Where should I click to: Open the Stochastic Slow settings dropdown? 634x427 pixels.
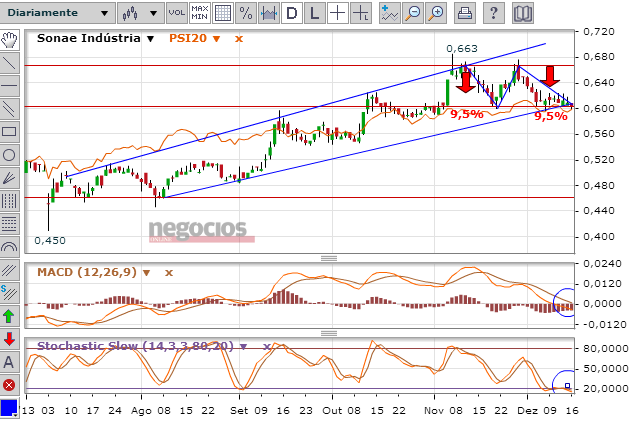coord(243,347)
